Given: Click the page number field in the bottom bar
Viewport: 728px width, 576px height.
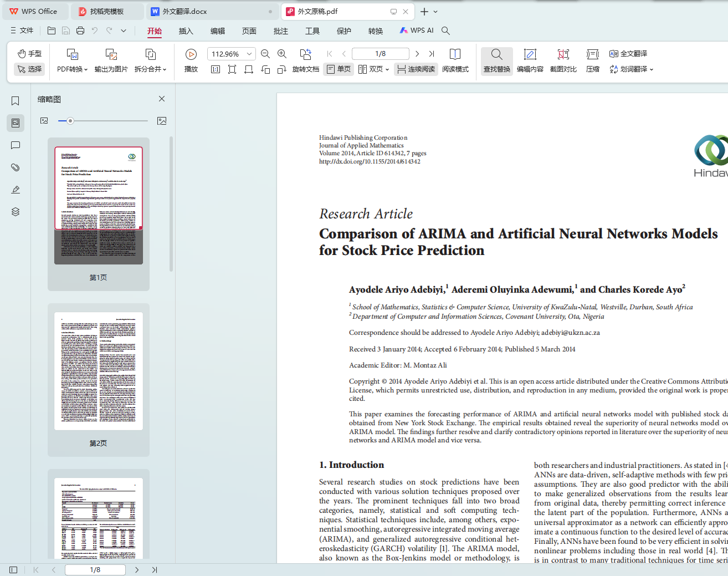Looking at the screenshot, I should coord(95,570).
